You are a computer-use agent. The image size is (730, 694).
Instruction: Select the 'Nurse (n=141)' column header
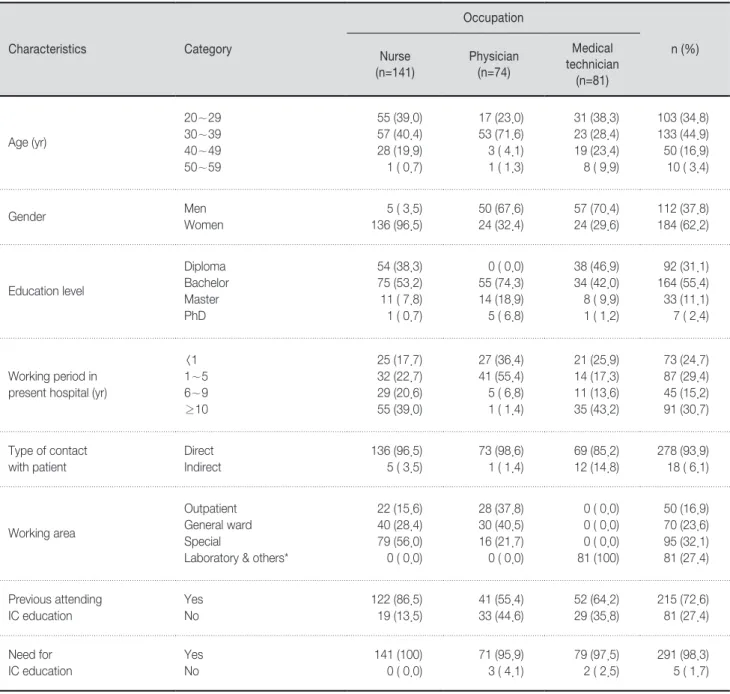click(x=395, y=64)
